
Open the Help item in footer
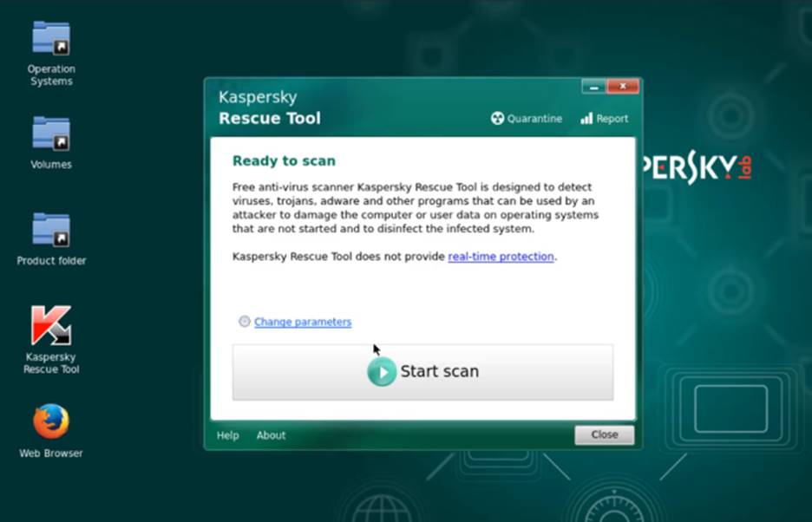coord(227,435)
